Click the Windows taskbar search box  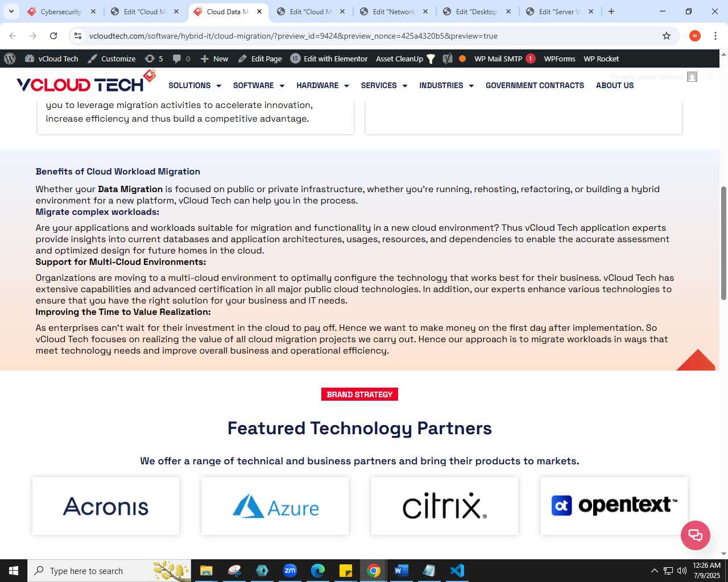[x=109, y=571]
